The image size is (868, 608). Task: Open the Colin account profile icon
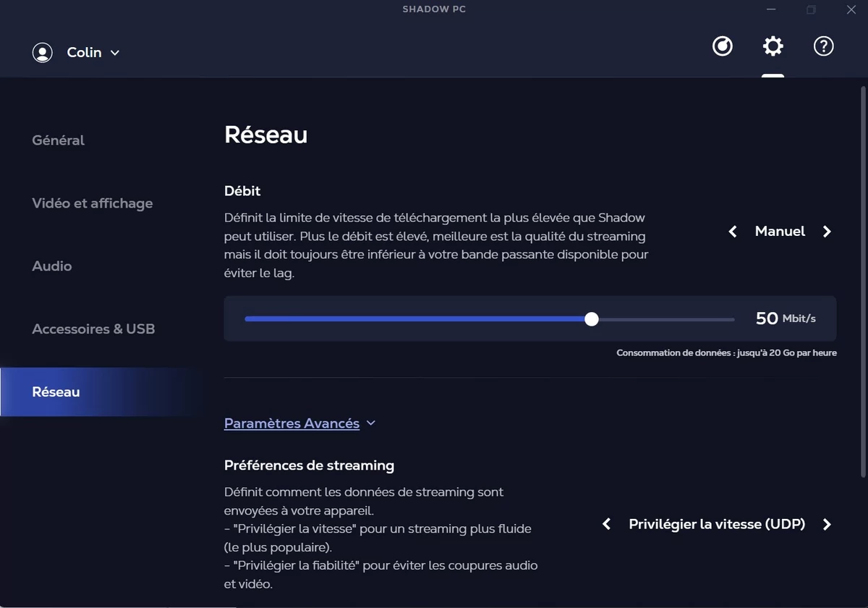[43, 52]
